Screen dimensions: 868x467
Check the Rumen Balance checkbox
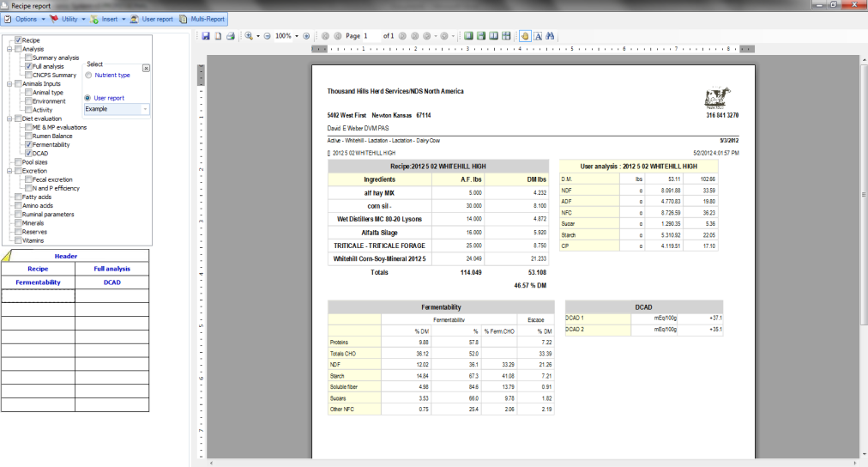click(28, 136)
